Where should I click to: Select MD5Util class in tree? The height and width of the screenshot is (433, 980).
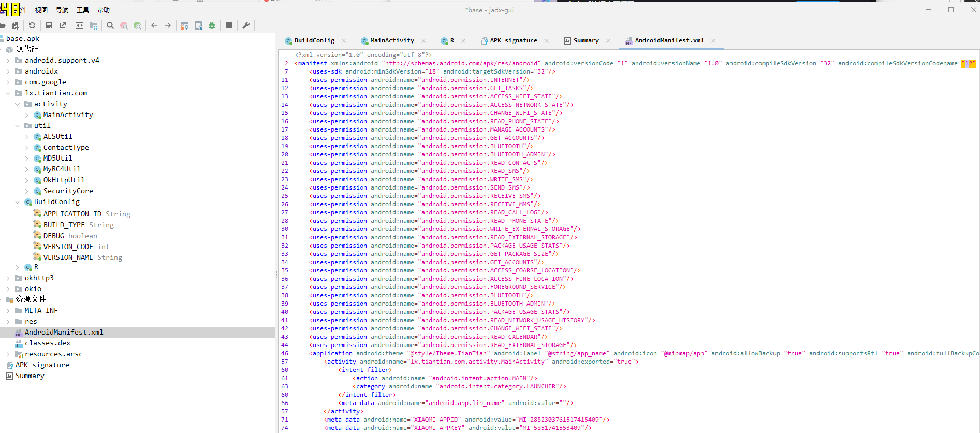[x=57, y=158]
